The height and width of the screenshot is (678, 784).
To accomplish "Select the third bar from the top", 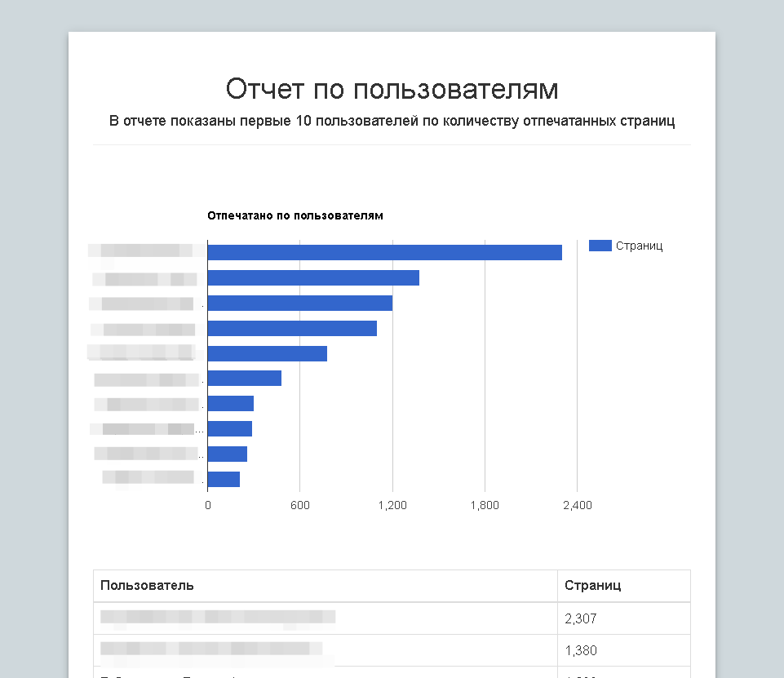I will click(x=299, y=304).
